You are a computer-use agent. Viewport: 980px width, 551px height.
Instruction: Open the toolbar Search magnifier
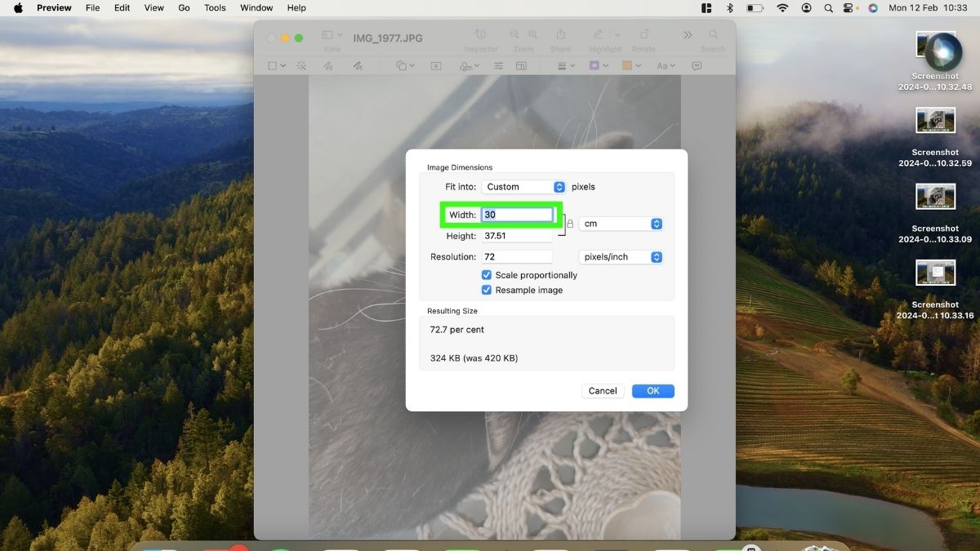713,35
